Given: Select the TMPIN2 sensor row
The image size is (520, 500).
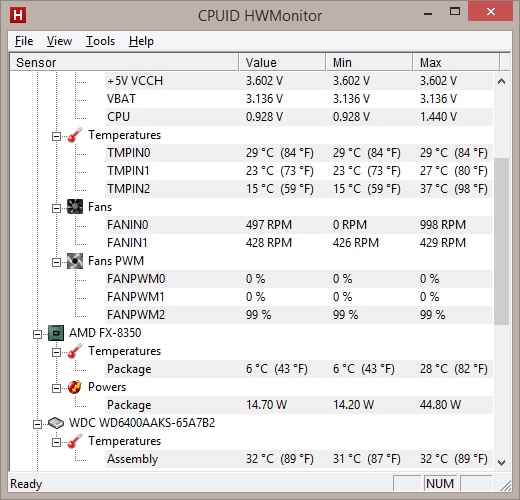Looking at the screenshot, I should [x=299, y=189].
